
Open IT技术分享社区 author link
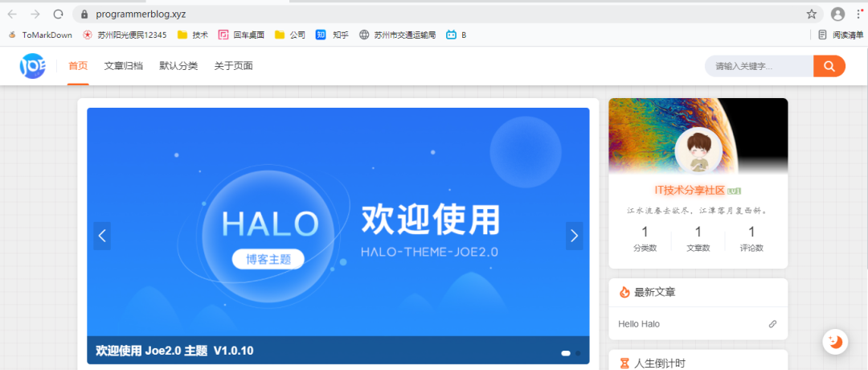tap(690, 190)
